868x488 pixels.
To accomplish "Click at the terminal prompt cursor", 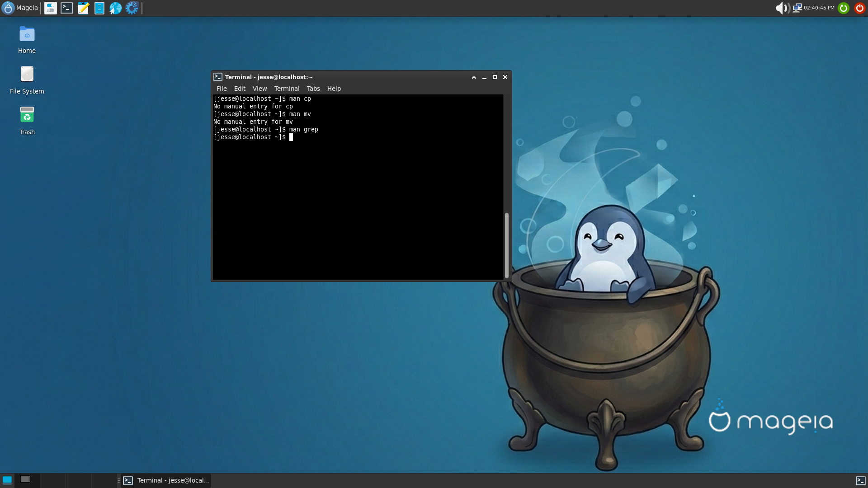I will tap(291, 137).
